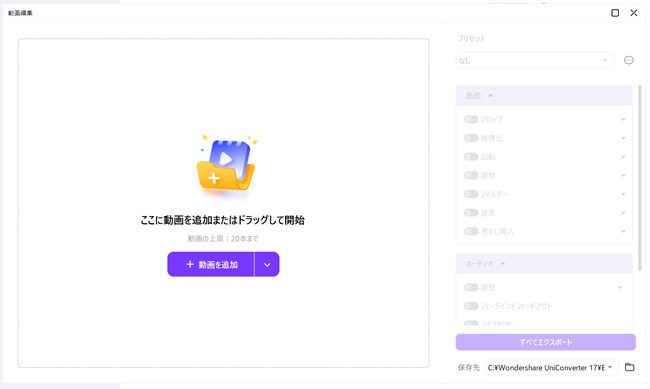Expand 調整 row arrow in the 動画 section
The image size is (650, 389).
click(623, 175)
